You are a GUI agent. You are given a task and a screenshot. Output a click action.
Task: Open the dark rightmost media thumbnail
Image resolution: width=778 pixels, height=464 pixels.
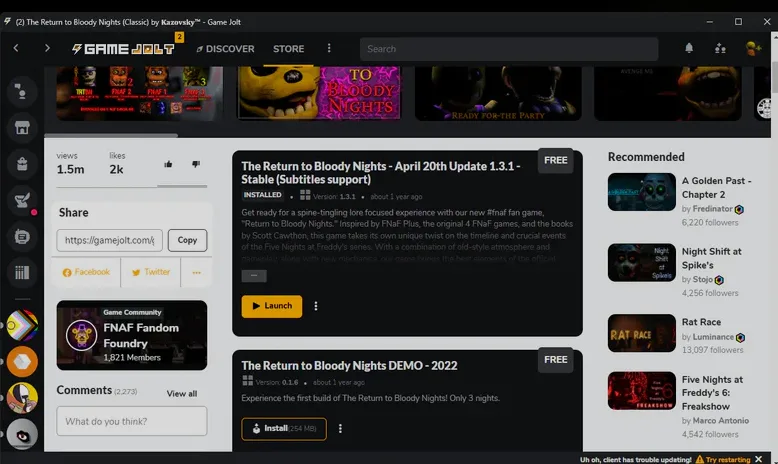click(x=668, y=93)
